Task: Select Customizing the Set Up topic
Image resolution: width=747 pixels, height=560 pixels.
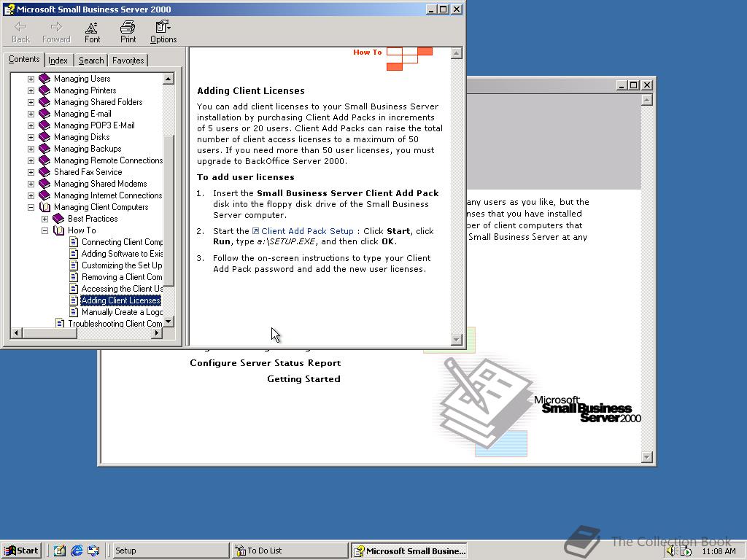Action: [122, 265]
